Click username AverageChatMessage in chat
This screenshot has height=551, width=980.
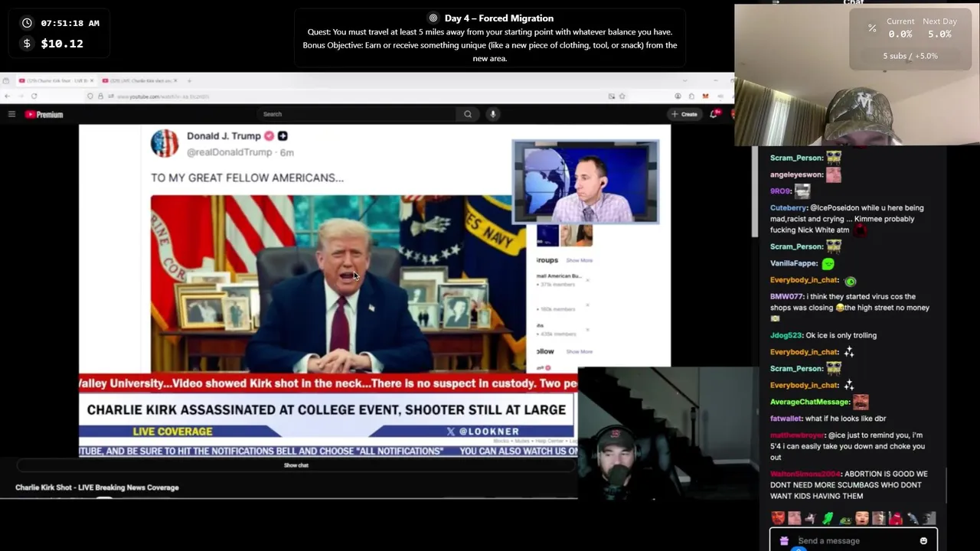(809, 402)
